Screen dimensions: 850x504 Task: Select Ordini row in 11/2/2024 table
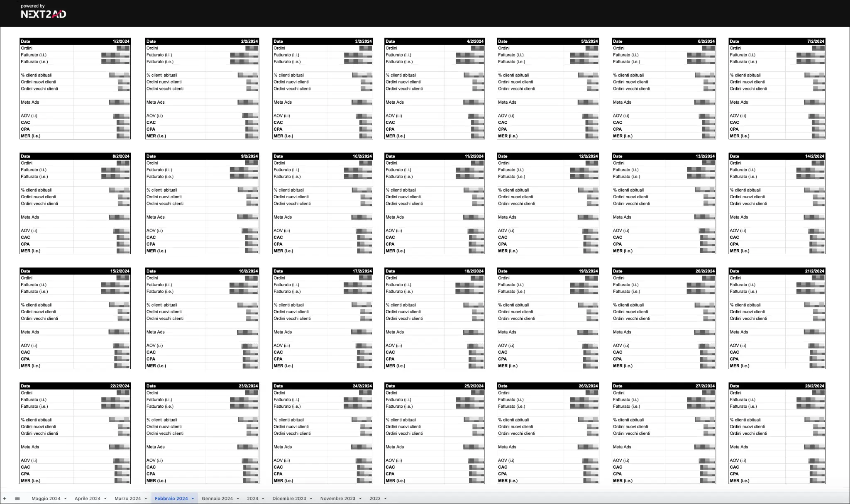pos(391,163)
